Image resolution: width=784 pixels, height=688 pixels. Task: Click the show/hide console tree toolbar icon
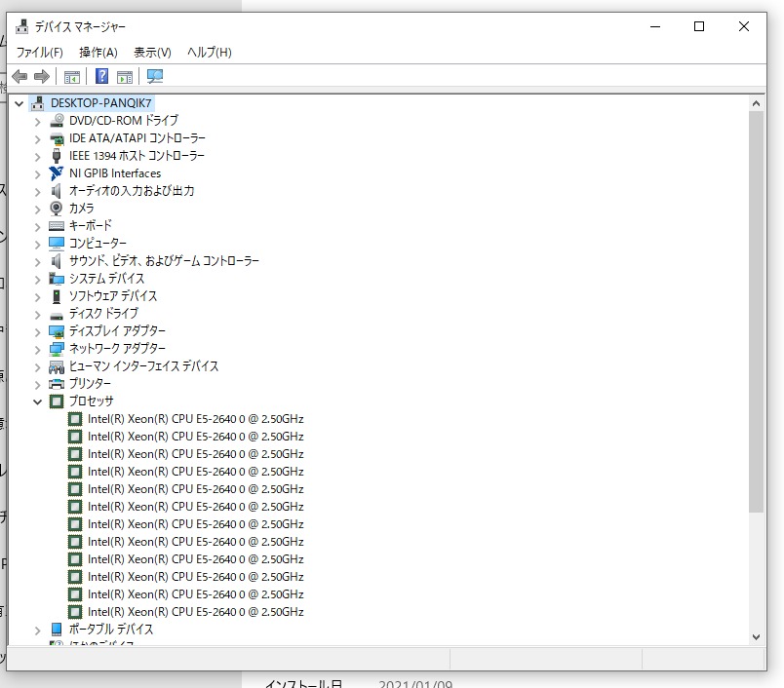point(72,77)
